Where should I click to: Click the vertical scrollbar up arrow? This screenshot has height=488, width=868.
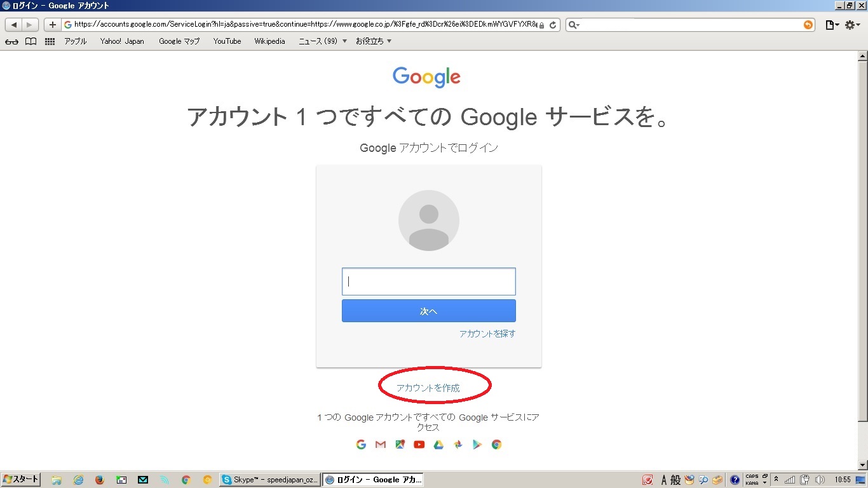tap(862, 56)
